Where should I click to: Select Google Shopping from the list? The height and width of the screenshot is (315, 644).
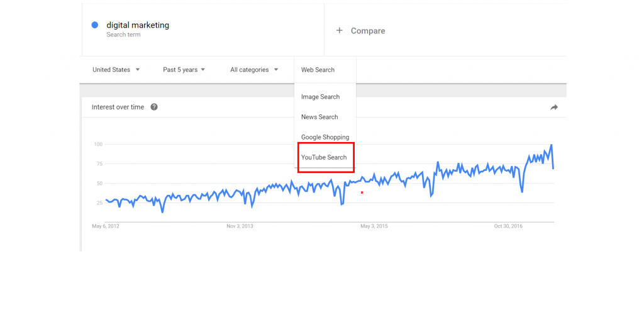click(x=325, y=137)
